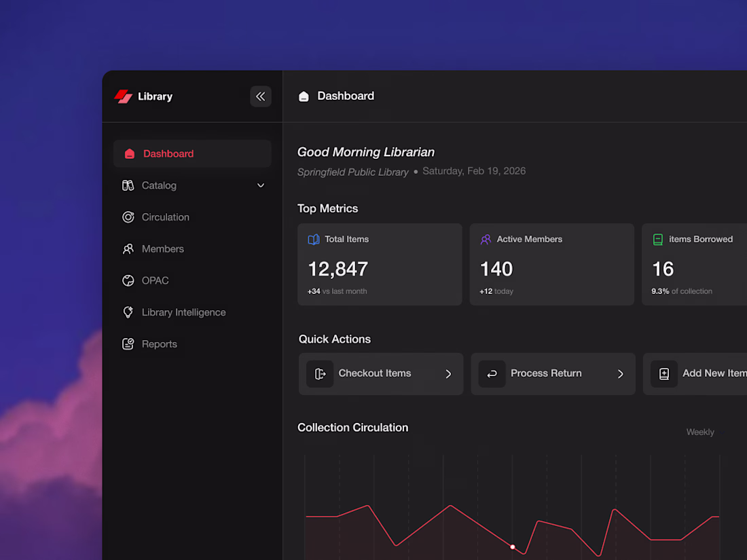Click the home icon in Dashboard header
This screenshot has height=560, width=747.
(x=304, y=96)
